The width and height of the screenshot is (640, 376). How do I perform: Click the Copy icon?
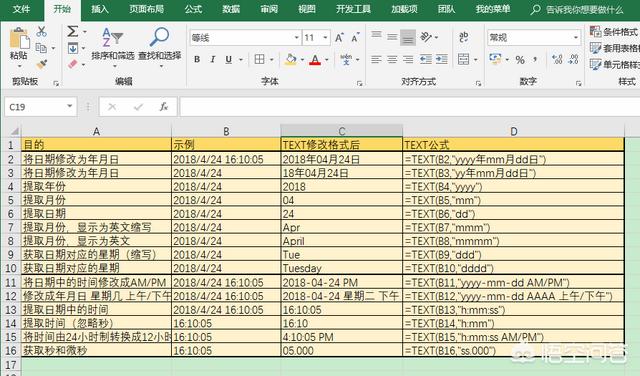(x=41, y=48)
